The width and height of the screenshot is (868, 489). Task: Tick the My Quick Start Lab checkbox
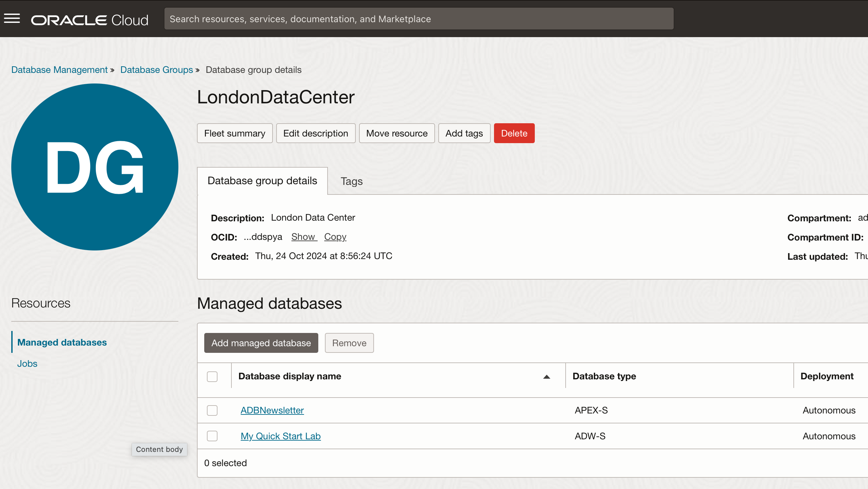pyautogui.click(x=212, y=436)
